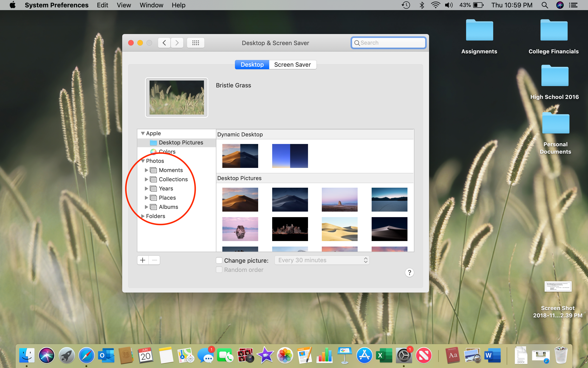Open the Help menu

178,5
